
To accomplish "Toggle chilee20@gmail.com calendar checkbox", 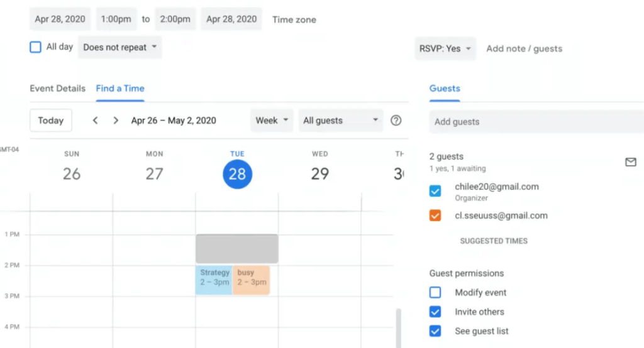I will [435, 191].
